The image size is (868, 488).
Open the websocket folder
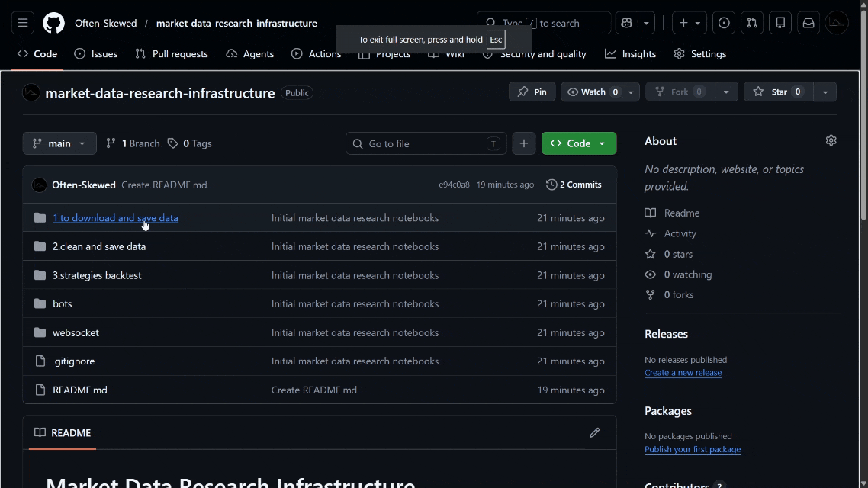76,332
